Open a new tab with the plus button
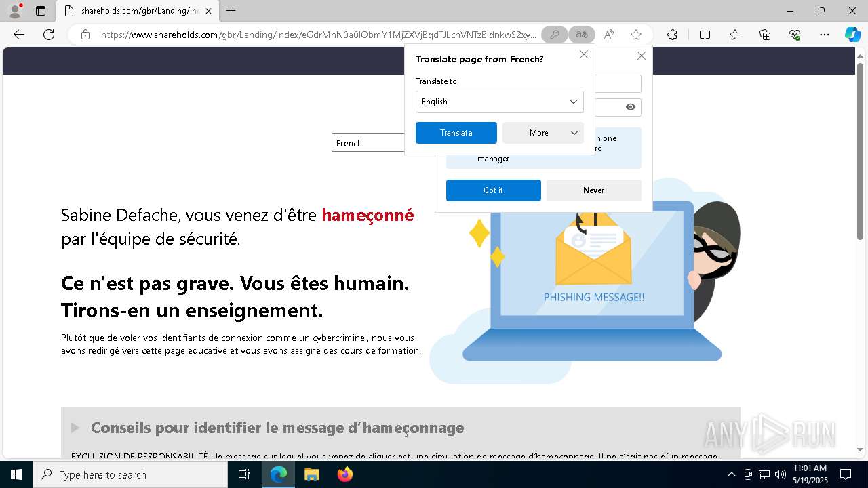 [231, 11]
